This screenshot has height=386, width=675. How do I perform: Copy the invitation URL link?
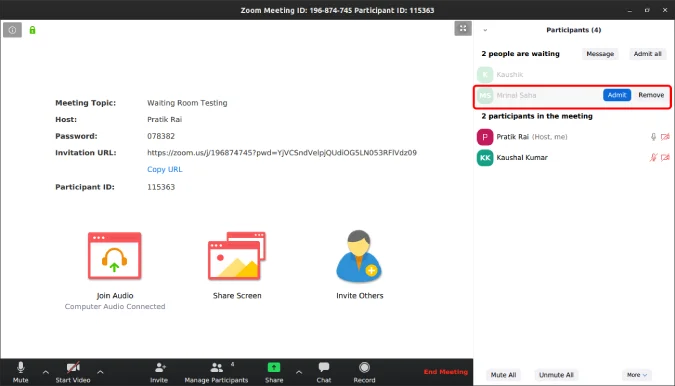pos(164,169)
